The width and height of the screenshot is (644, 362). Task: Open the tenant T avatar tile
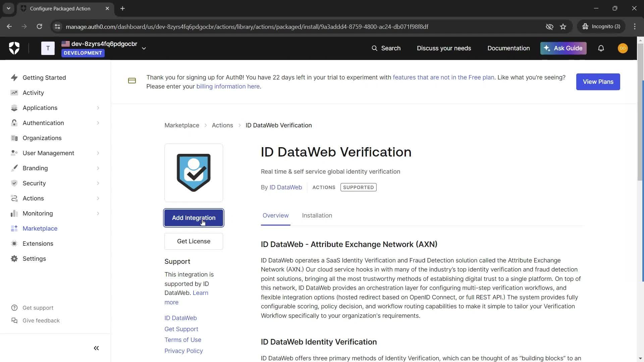(x=48, y=48)
